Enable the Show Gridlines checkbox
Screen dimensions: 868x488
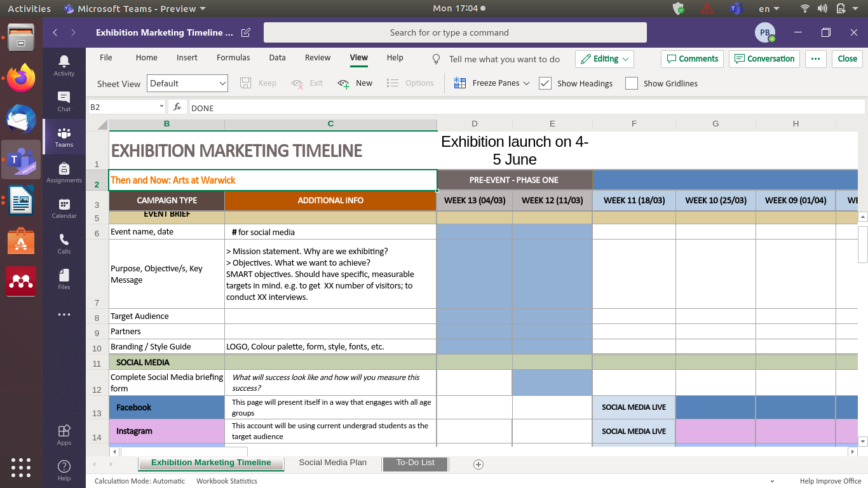[x=632, y=83]
